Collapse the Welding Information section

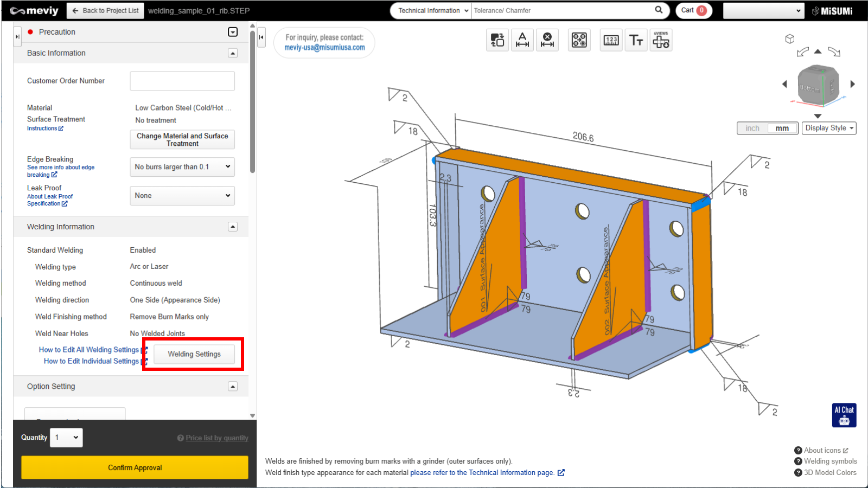(233, 227)
